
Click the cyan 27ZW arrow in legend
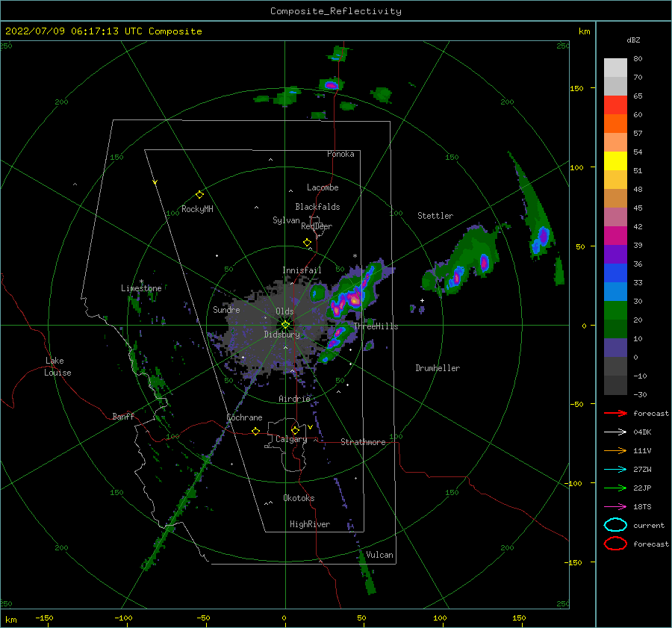(615, 470)
